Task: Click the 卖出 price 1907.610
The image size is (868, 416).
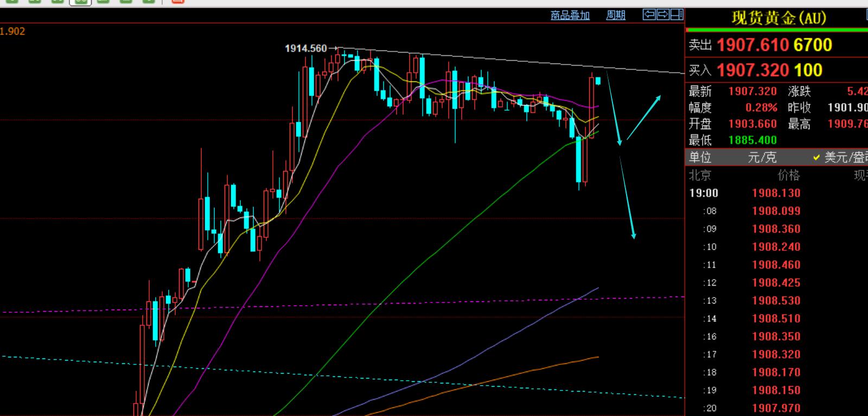Action: (752, 45)
